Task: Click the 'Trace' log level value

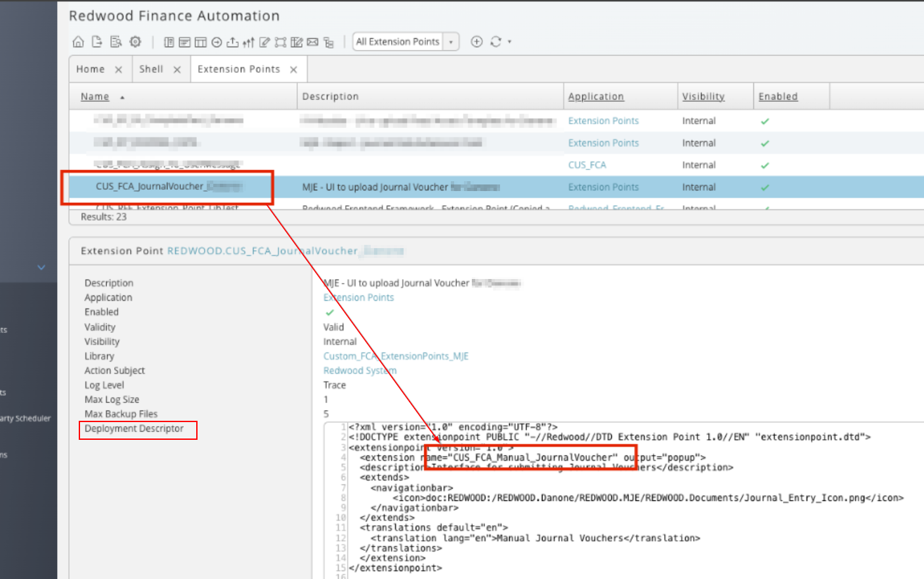Action: pyautogui.click(x=335, y=385)
